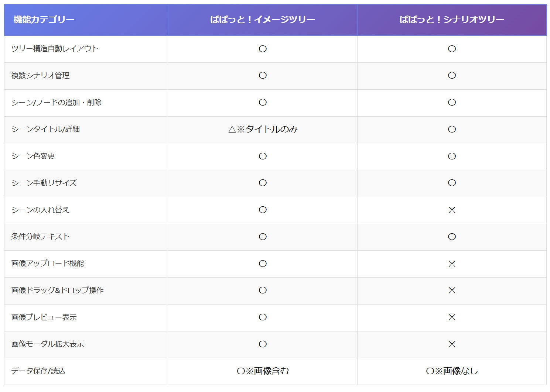Select the シーン色変更 row label
The width and height of the screenshot is (550, 392).
(33, 156)
